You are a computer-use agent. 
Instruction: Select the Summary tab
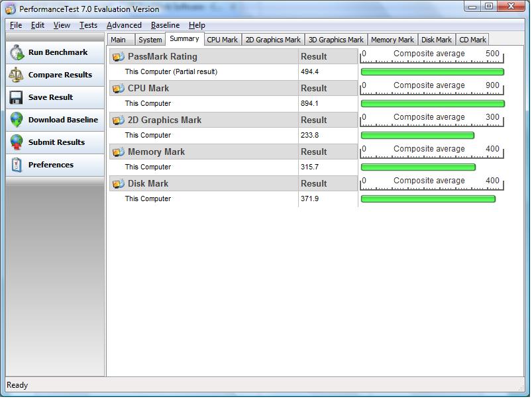(184, 38)
